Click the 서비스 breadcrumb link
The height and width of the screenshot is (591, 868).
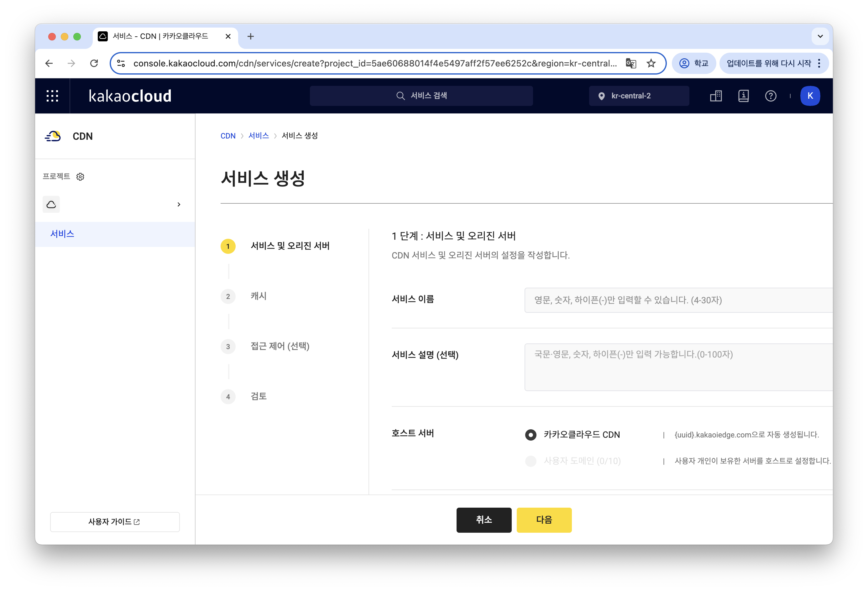(259, 136)
